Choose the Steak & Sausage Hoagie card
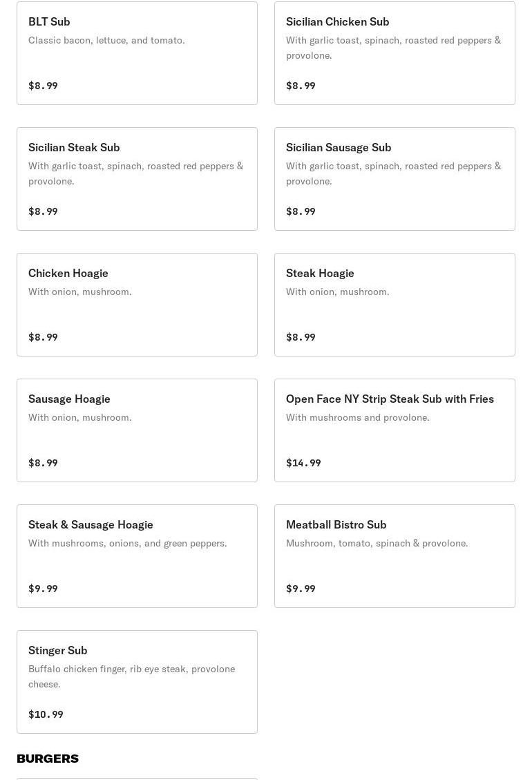 [137, 556]
